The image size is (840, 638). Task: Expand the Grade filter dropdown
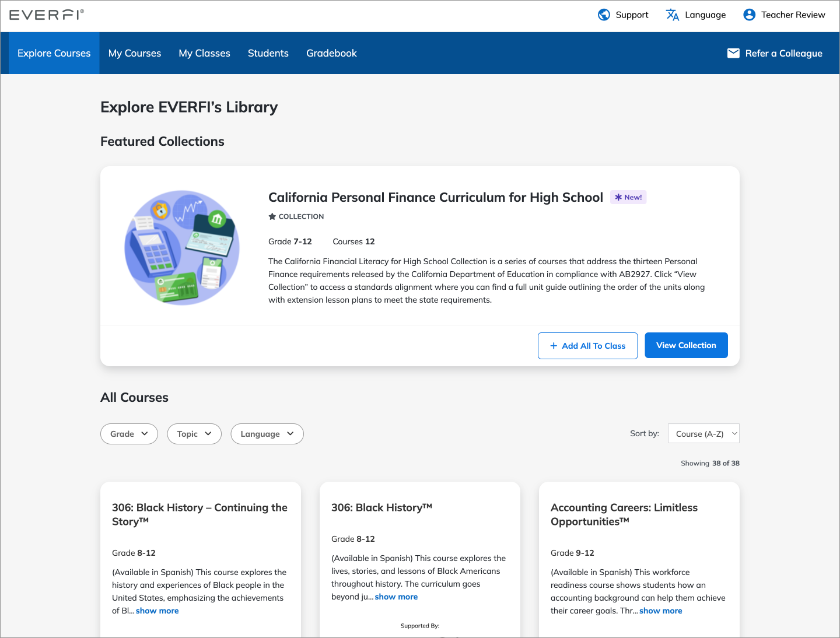tap(129, 434)
